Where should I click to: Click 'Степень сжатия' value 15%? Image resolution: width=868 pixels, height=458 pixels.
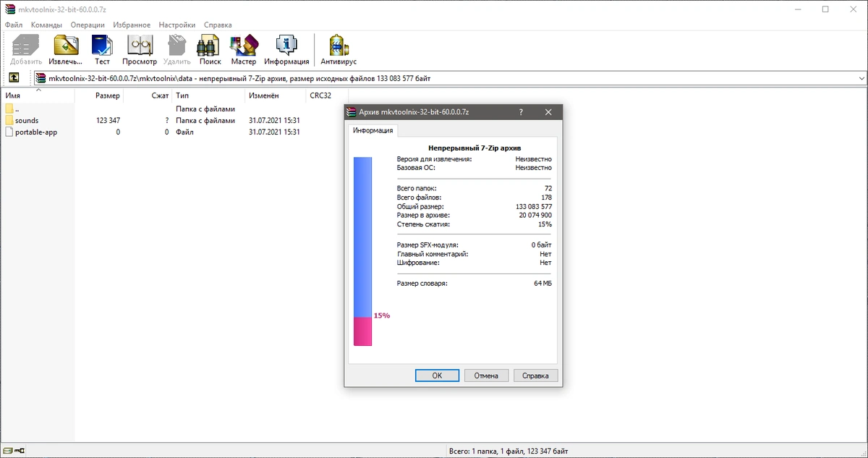[545, 224]
